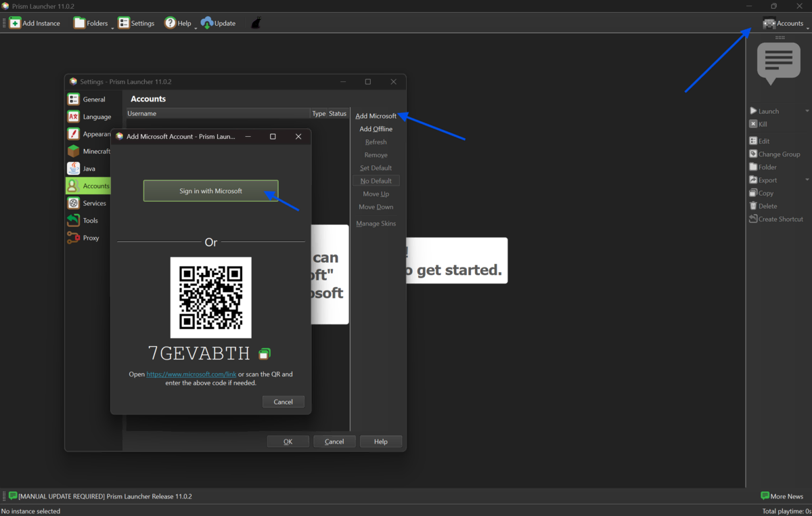The height and width of the screenshot is (516, 812).
Task: Open the Java settings page
Action: pos(89,169)
